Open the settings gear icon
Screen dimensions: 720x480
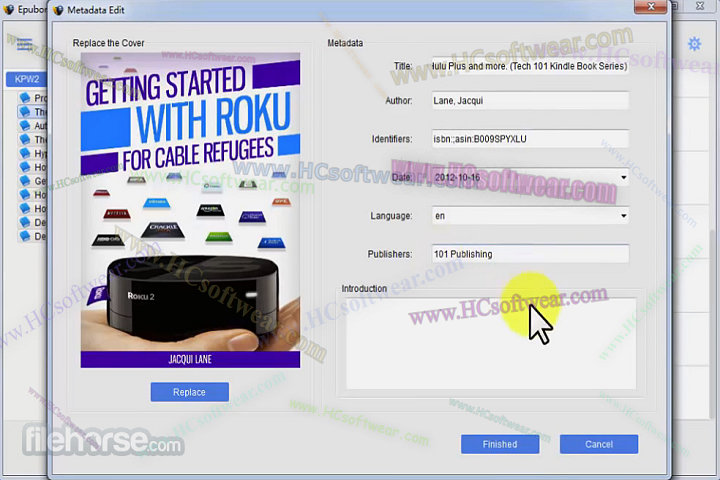pyautogui.click(x=694, y=44)
